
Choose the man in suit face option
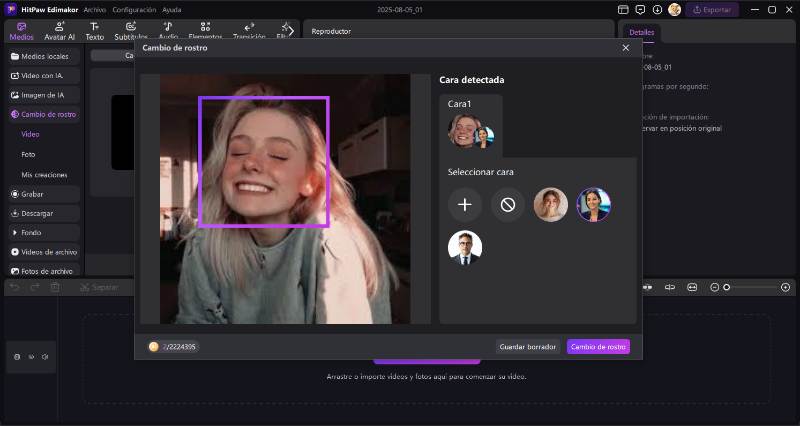tap(464, 247)
